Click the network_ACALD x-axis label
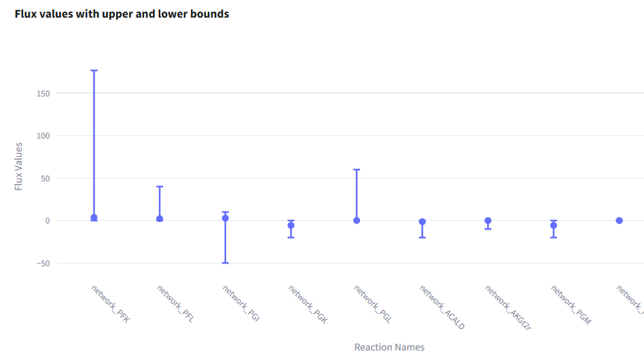The image size is (644, 362). pos(442,307)
